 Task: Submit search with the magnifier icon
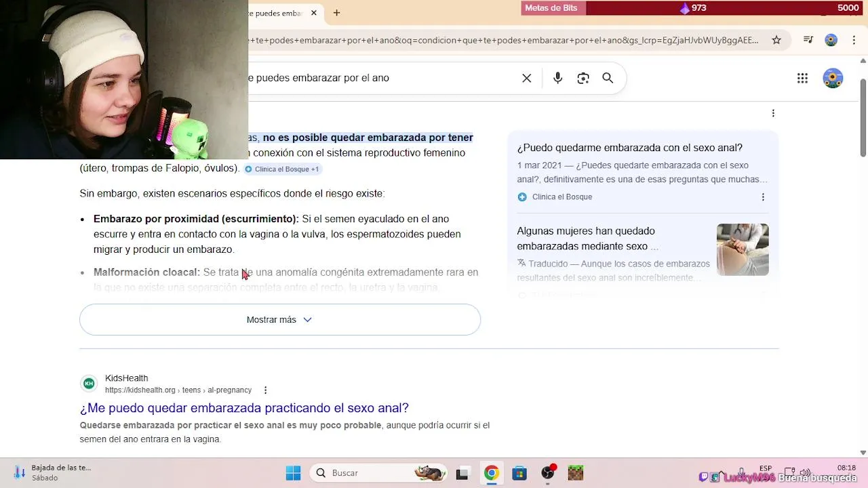tap(608, 78)
